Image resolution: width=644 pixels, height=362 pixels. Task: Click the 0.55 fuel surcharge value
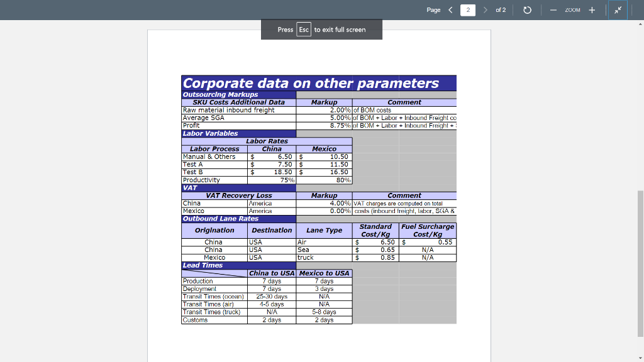point(445,242)
